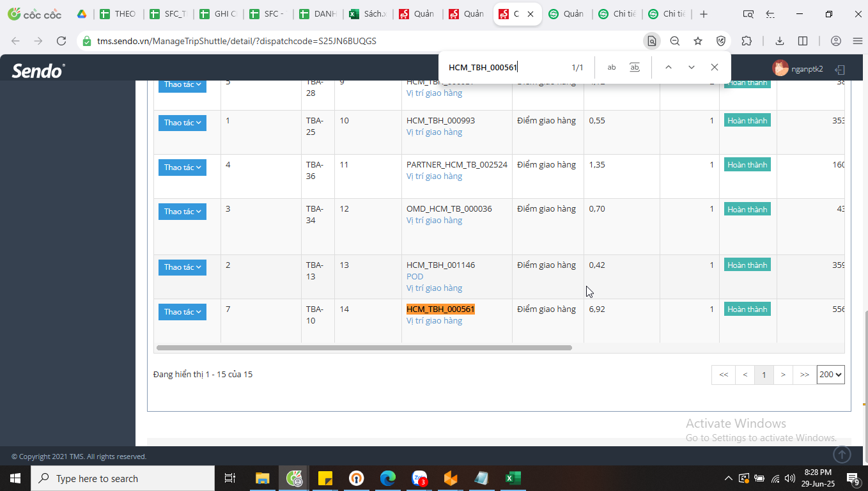The height and width of the screenshot is (491, 868).
Task: Expand Thao tác dropdown for PARTNER_HCM_TB_002524 row
Action: [x=182, y=168]
